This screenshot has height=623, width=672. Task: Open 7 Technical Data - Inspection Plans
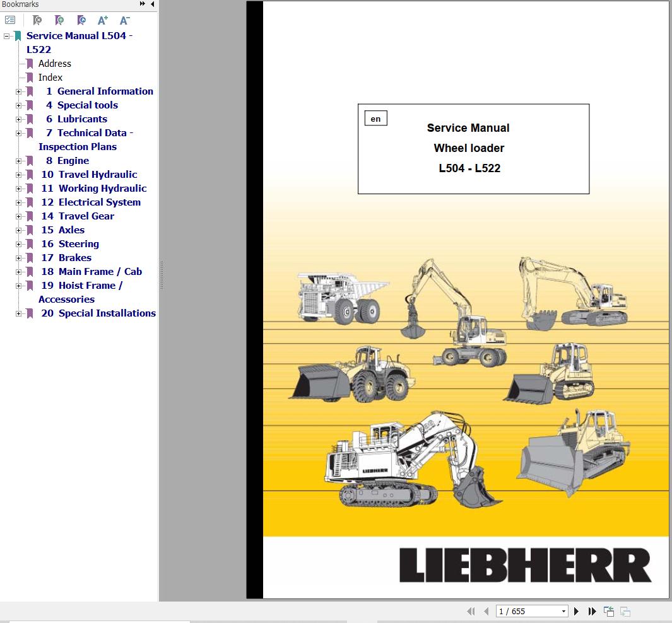[86, 139]
